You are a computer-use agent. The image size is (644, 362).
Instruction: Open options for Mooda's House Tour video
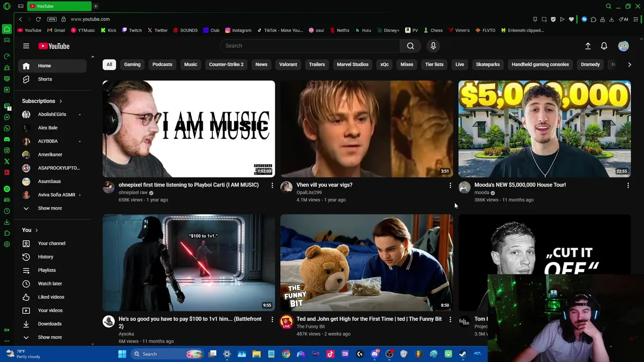pyautogui.click(x=628, y=186)
